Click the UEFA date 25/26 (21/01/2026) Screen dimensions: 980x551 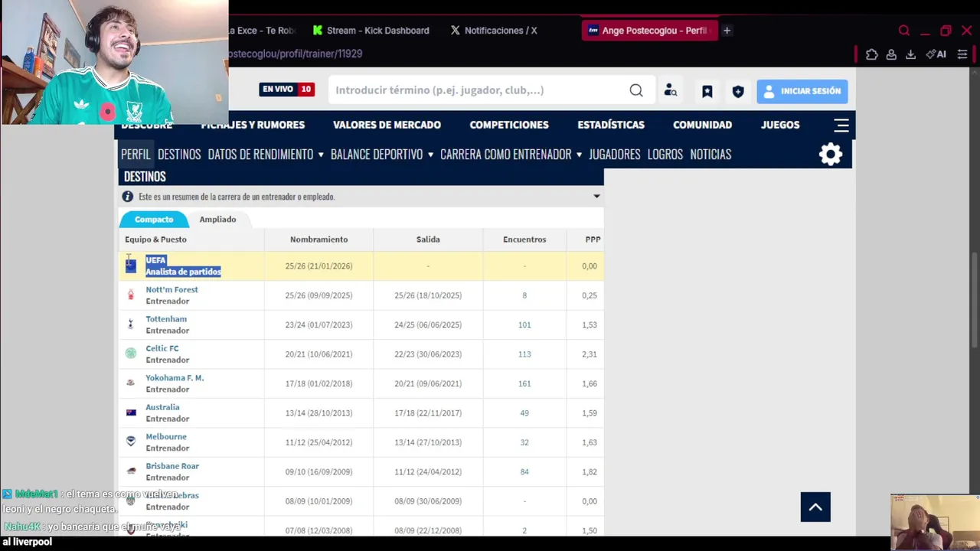click(318, 266)
